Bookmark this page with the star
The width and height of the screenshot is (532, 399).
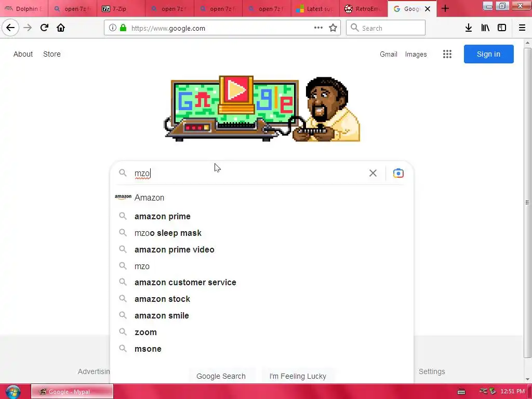tap(333, 28)
